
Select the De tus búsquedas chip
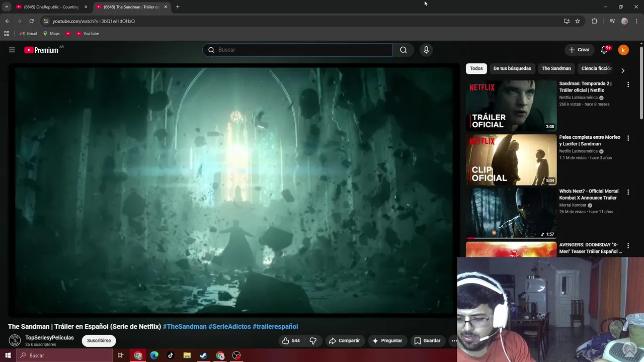tap(512, 68)
